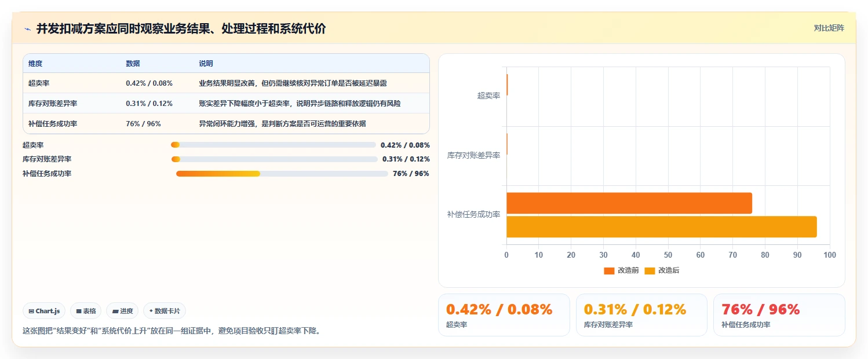Screen dimensions: 868x359
Task: Click 76% / 96% beside progress bar
Action: [x=411, y=174]
